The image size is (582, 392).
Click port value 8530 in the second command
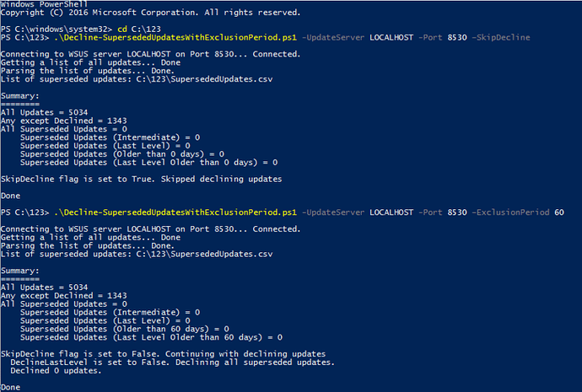457,212
